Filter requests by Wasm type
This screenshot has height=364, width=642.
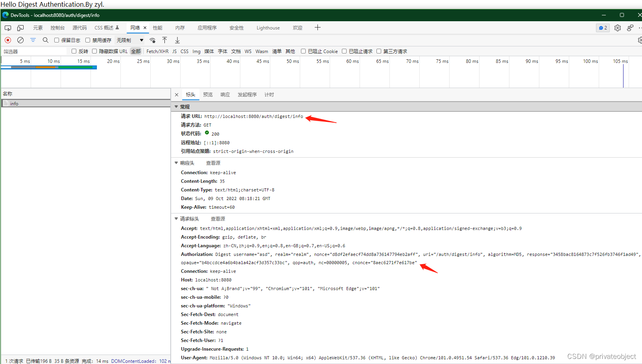[x=262, y=51]
